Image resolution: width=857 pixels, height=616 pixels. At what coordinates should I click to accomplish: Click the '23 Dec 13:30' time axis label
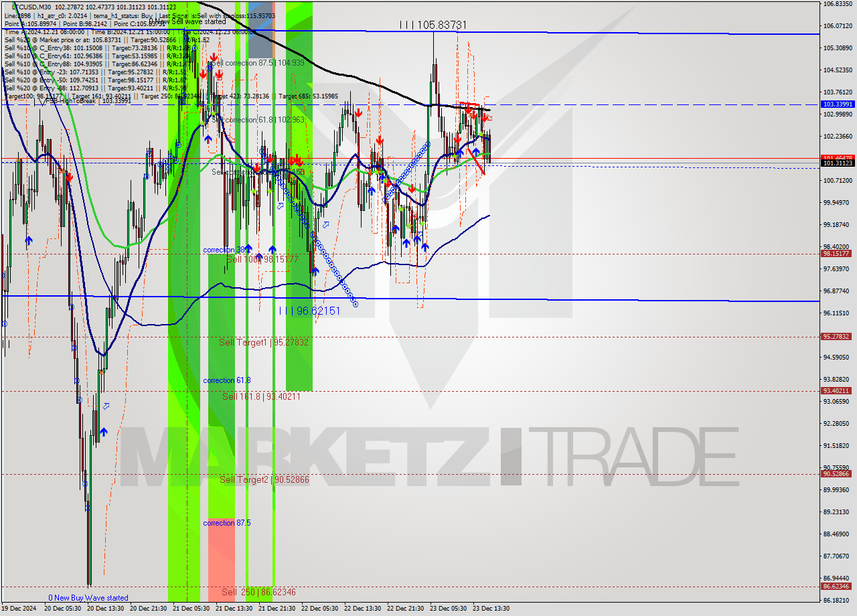[x=491, y=609]
